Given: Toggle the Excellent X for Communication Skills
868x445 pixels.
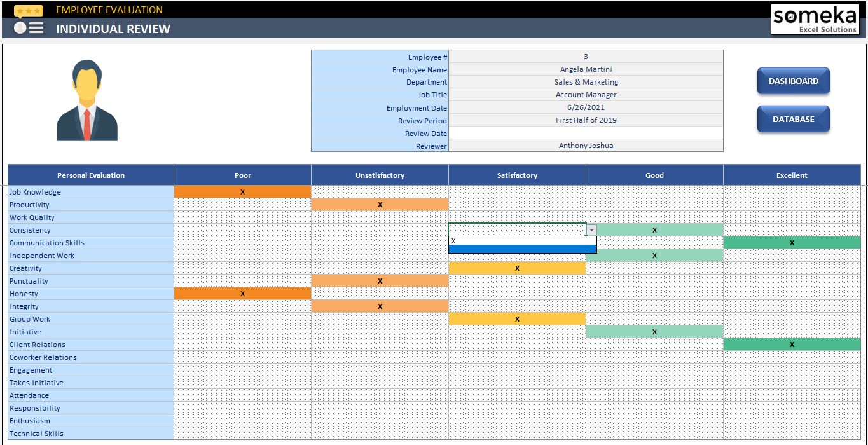Looking at the screenshot, I should coord(792,242).
